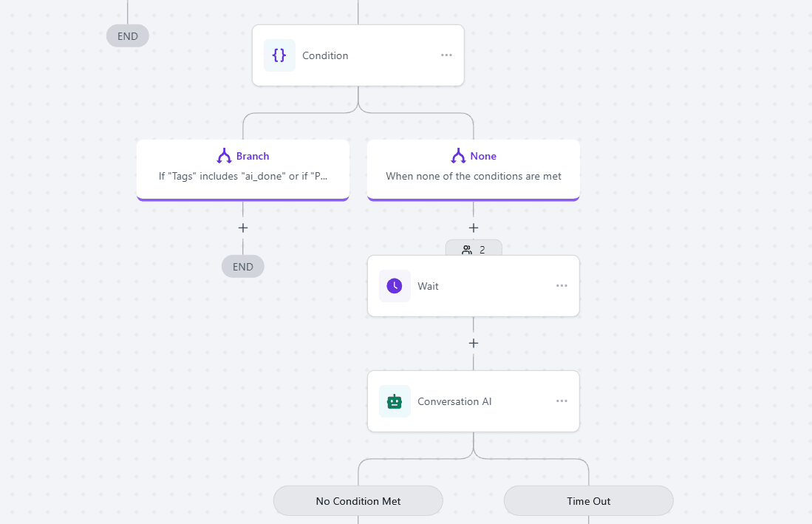
Task: Open the Conversation AI three-dot menu
Action: click(x=562, y=401)
